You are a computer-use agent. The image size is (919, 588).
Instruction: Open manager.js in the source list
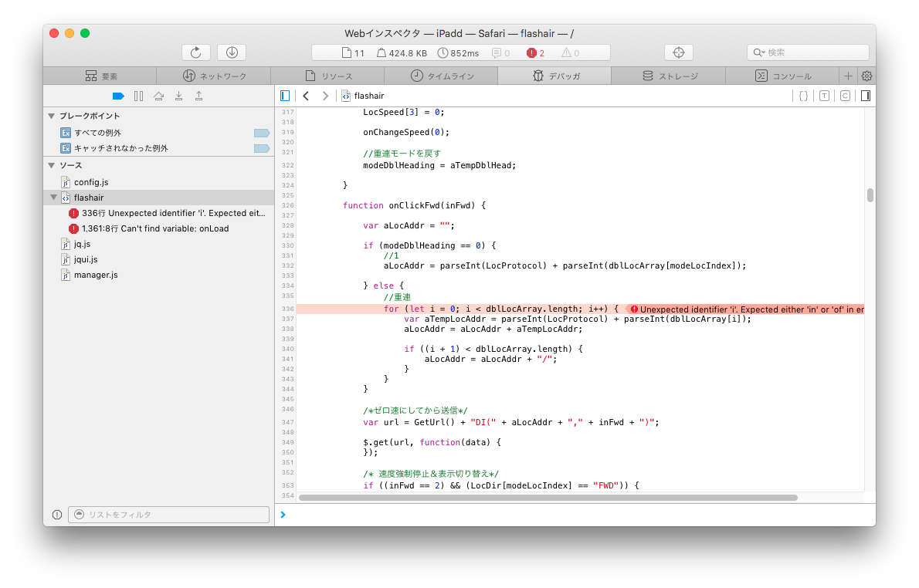(x=159, y=275)
